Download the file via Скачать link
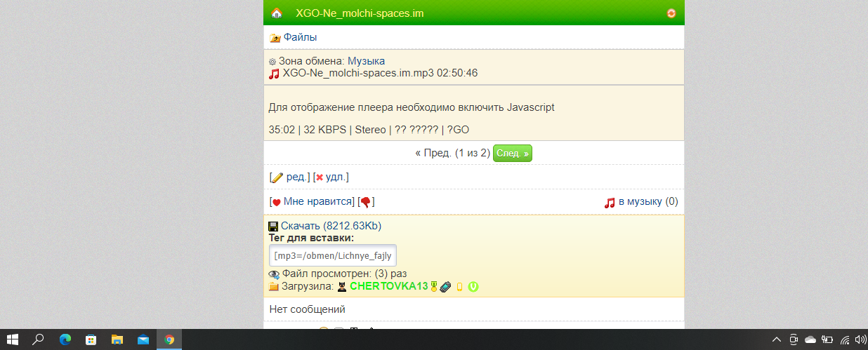Image resolution: width=868 pixels, height=350 pixels. 331,226
